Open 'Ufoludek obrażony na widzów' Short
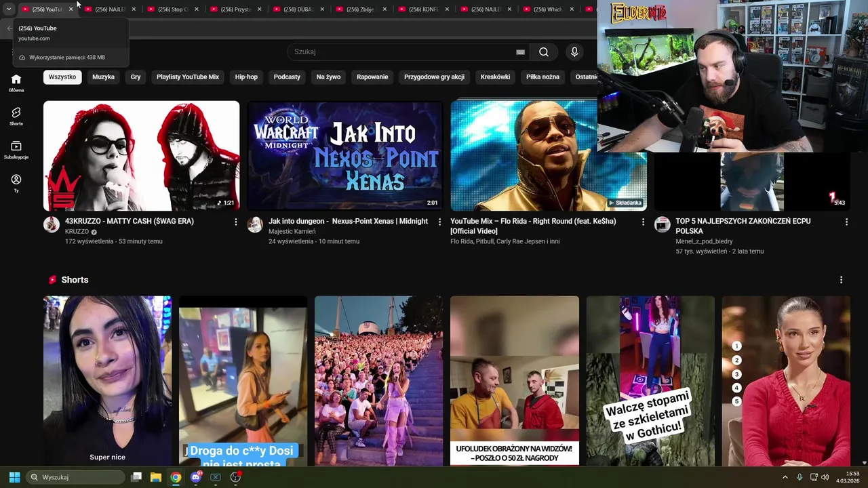This screenshot has height=488, width=868. pos(514,381)
